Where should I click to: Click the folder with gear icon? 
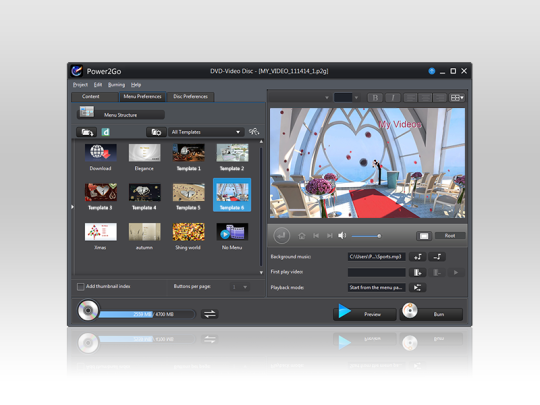click(156, 132)
